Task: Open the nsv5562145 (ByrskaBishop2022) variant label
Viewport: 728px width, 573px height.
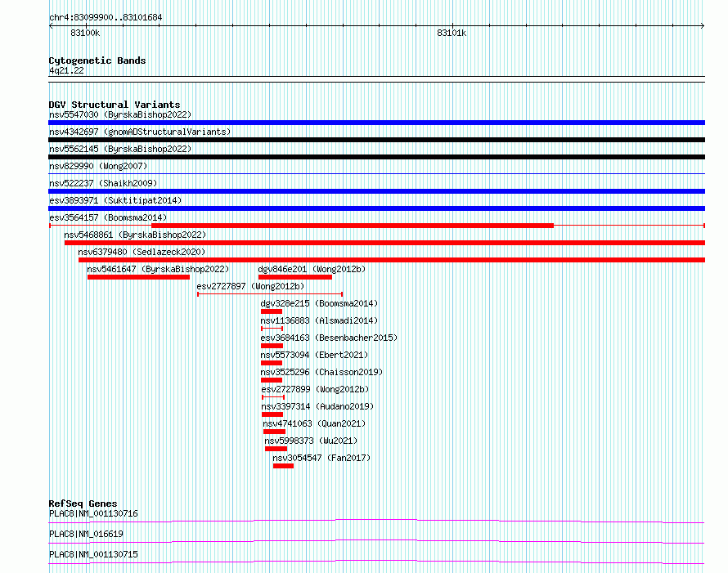Action: (x=120, y=149)
